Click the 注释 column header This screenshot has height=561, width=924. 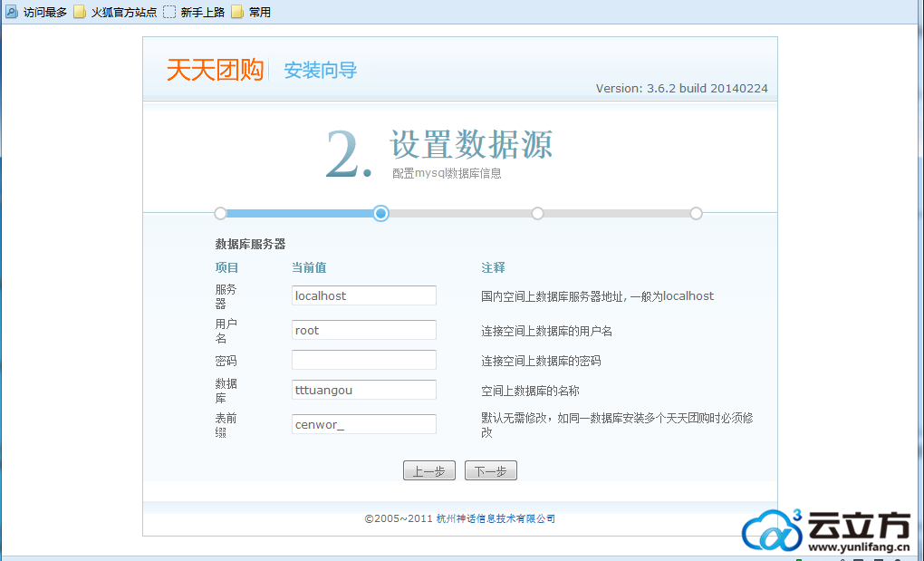pos(493,267)
